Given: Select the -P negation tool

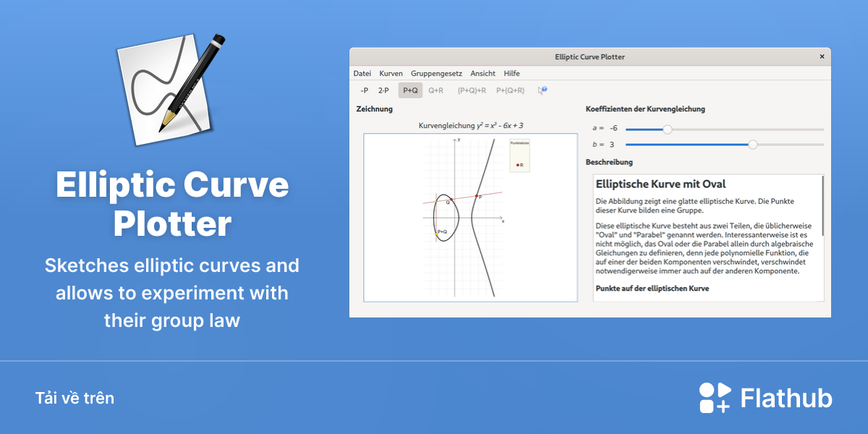Looking at the screenshot, I should click(x=364, y=90).
